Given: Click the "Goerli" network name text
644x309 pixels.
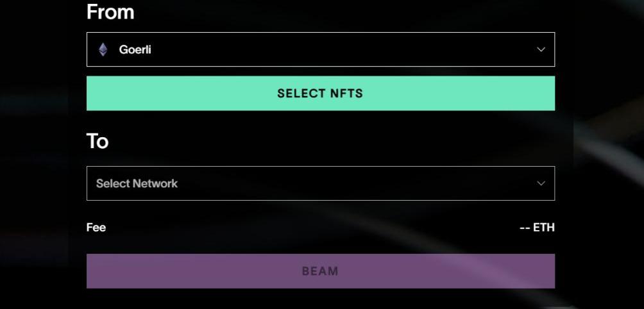Looking at the screenshot, I should (x=135, y=49).
